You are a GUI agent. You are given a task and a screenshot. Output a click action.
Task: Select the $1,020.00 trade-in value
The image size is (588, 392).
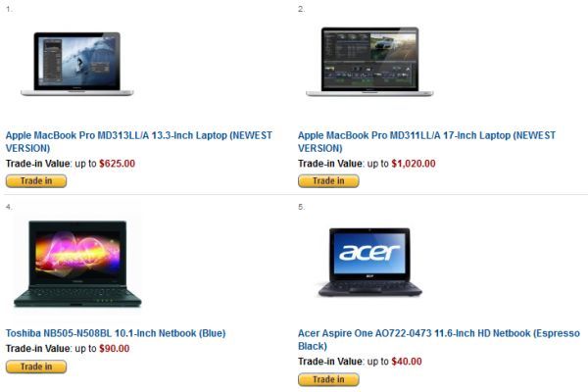coord(414,164)
